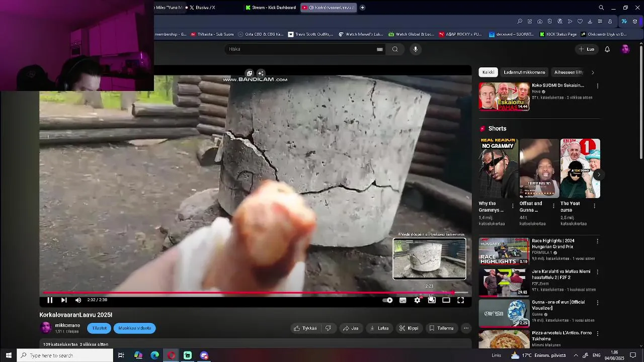
Task: Dislike the video with thumbs down
Action: 329,328
